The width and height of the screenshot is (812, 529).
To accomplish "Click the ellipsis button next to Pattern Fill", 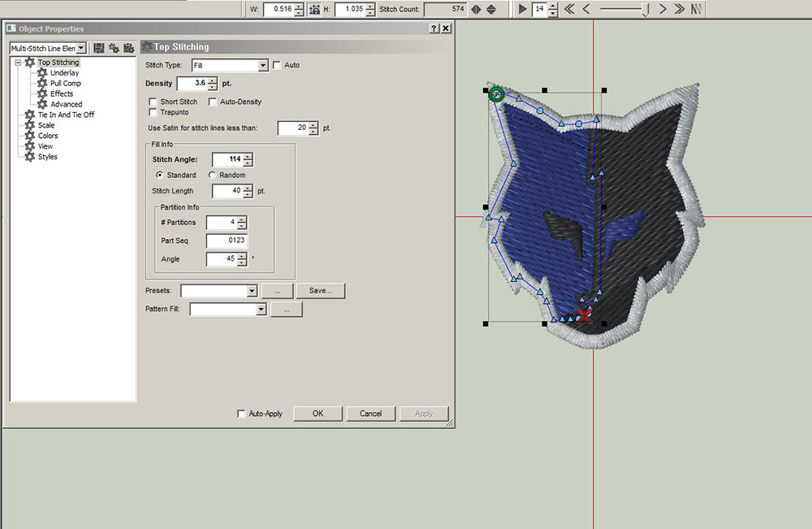I will (287, 310).
